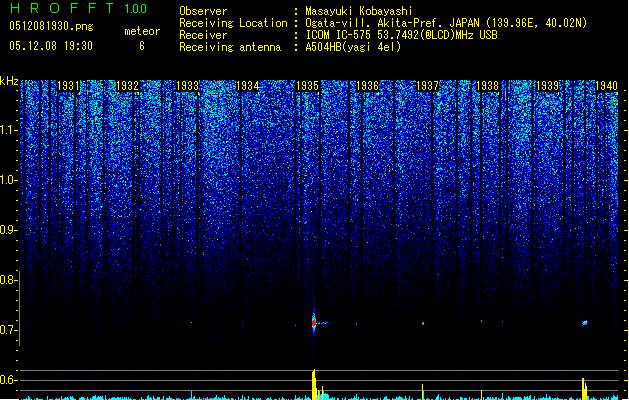Select location text Ogata-vill. Akita-Pref. JAPAN

click(x=392, y=23)
